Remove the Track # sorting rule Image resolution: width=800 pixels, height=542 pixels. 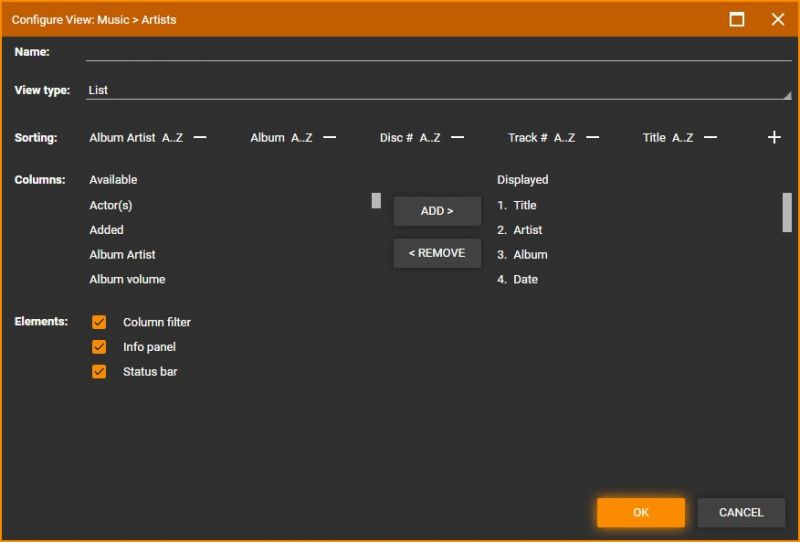[592, 137]
